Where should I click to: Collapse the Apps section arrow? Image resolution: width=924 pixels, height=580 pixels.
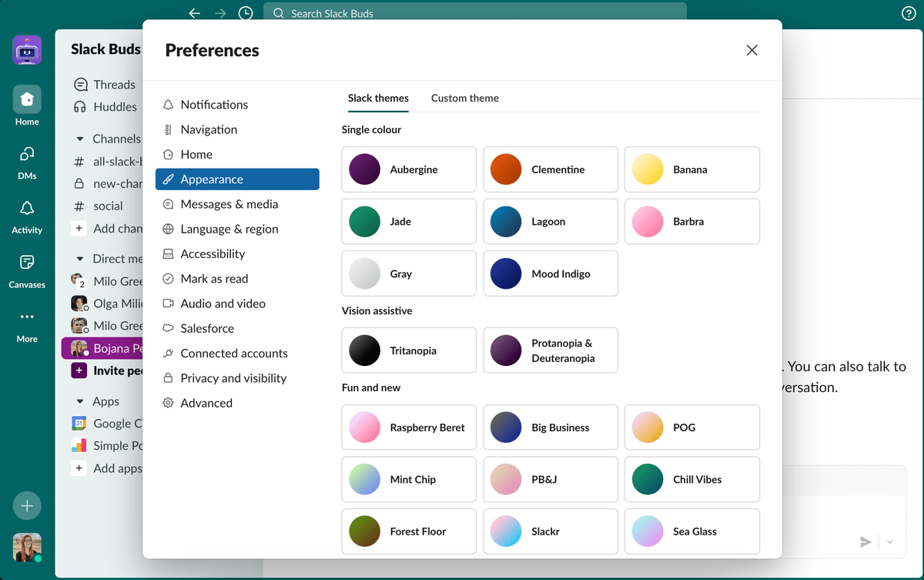(79, 401)
